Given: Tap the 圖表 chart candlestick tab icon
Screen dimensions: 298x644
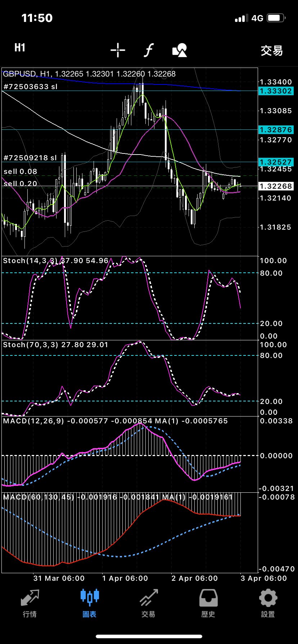Looking at the screenshot, I should [90, 598].
